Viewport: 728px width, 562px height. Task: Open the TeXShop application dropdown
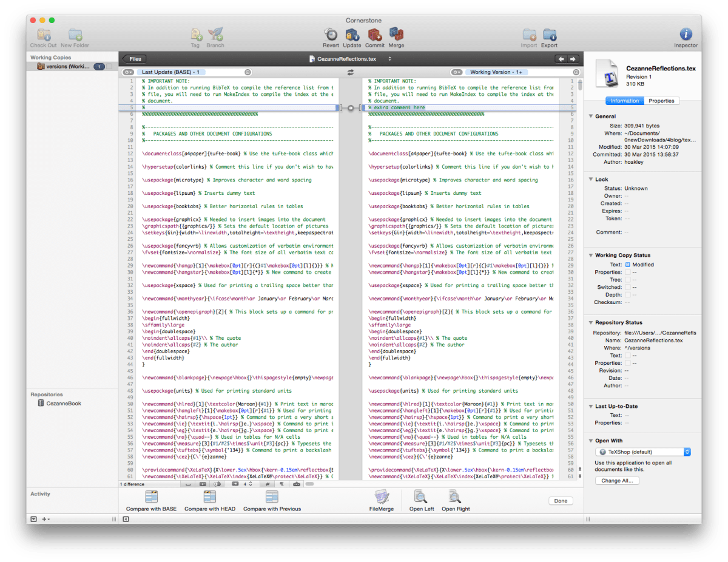point(642,452)
